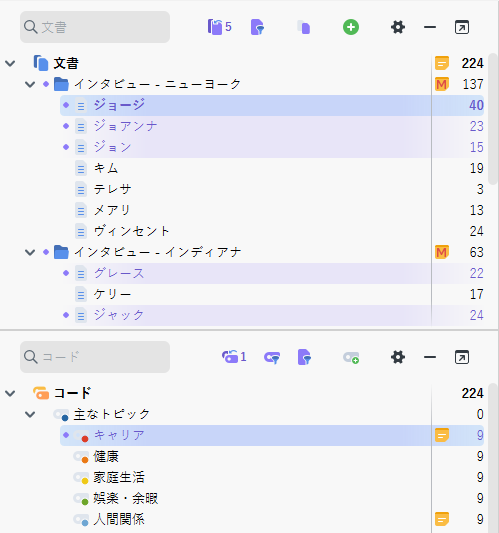Click the activated documents icon showing 5

coord(219,27)
